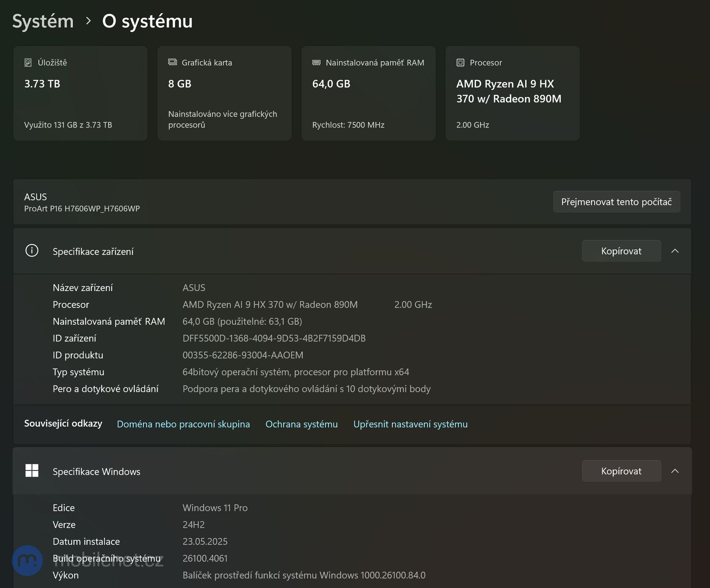
Task: Click the Úložiště storage icon
Action: [x=28, y=62]
